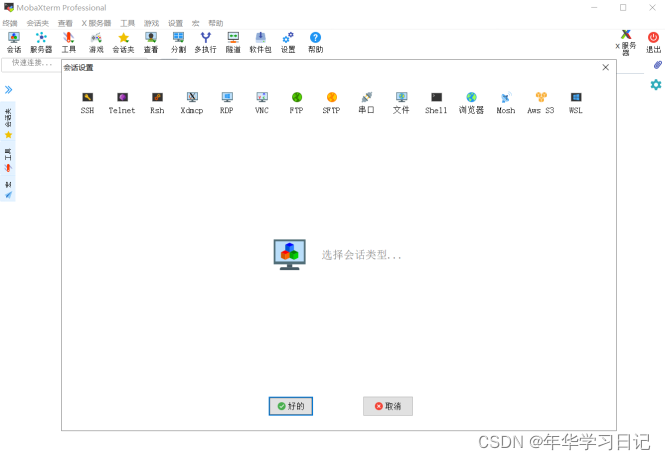Choose the Rsh session icon
666x460 pixels.
[x=157, y=103]
